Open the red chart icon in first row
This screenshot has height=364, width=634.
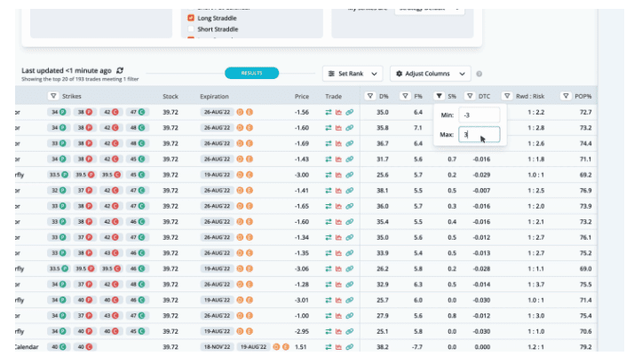[x=339, y=113]
